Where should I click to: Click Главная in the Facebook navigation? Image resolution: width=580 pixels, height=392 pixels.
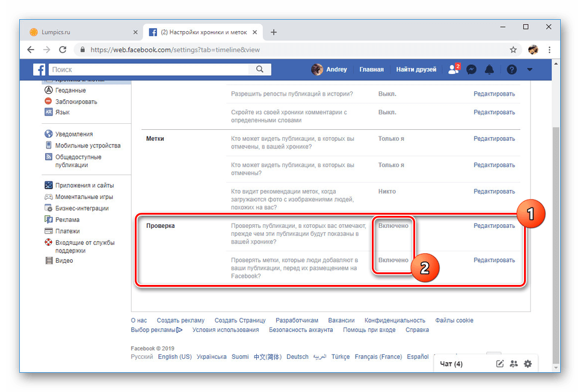(x=371, y=69)
